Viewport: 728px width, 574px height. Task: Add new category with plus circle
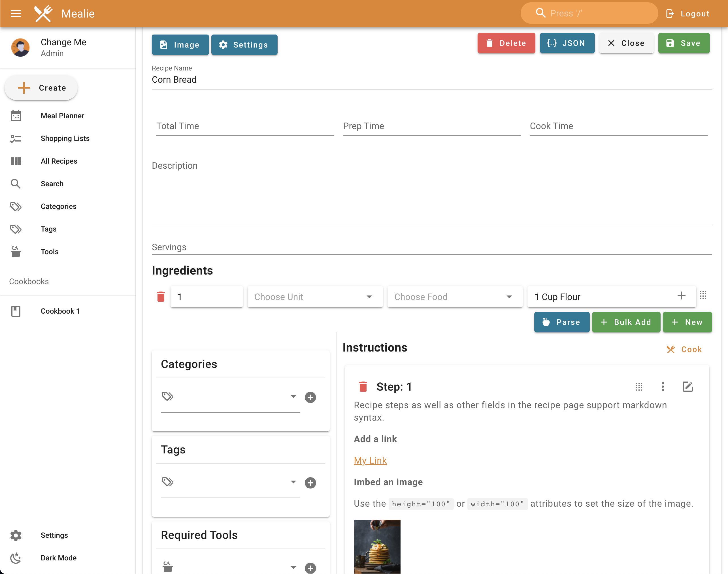pos(310,397)
